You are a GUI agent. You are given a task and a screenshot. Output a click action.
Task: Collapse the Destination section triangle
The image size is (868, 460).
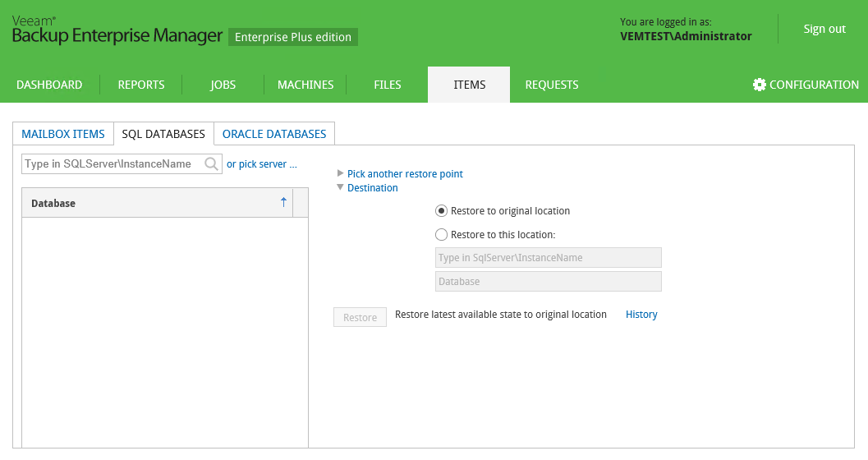[341, 187]
